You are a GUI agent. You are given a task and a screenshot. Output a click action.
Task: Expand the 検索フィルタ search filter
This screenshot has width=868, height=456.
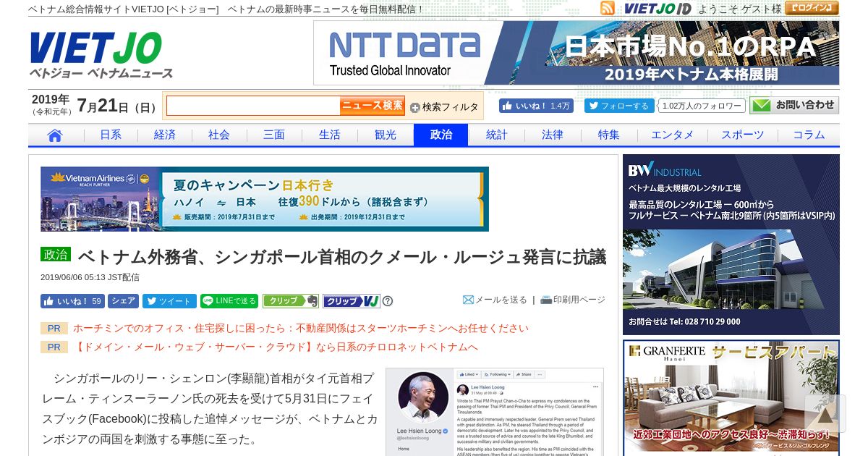[x=444, y=107]
